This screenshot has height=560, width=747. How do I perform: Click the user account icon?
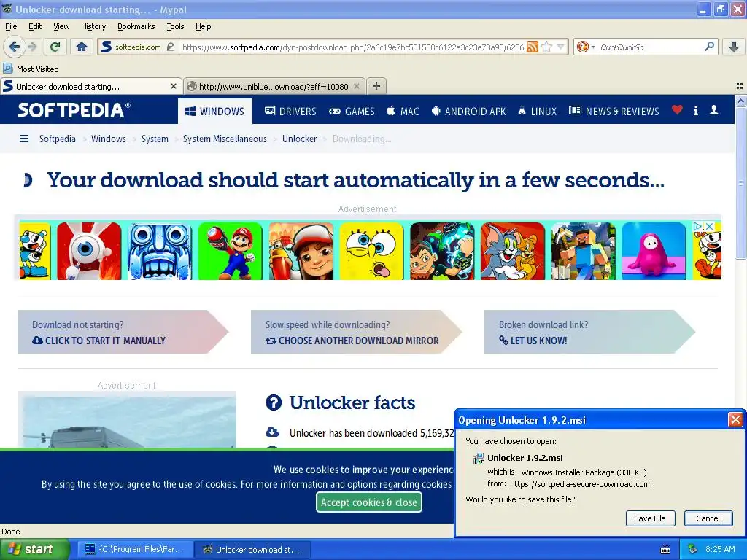713,110
